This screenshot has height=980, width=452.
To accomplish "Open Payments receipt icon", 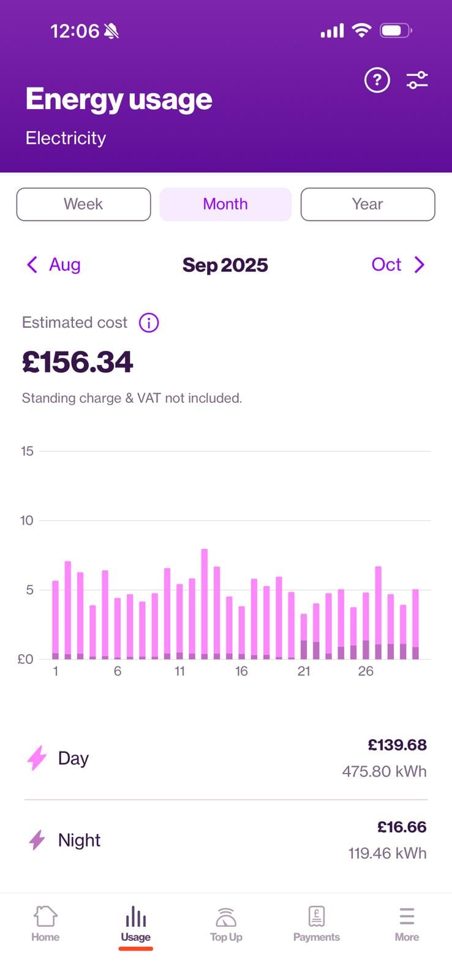I will [x=317, y=917].
